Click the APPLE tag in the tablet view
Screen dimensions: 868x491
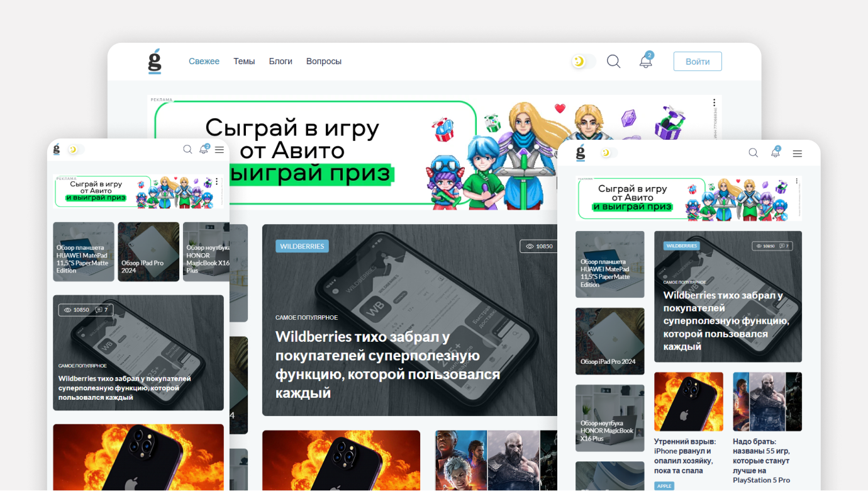click(664, 486)
